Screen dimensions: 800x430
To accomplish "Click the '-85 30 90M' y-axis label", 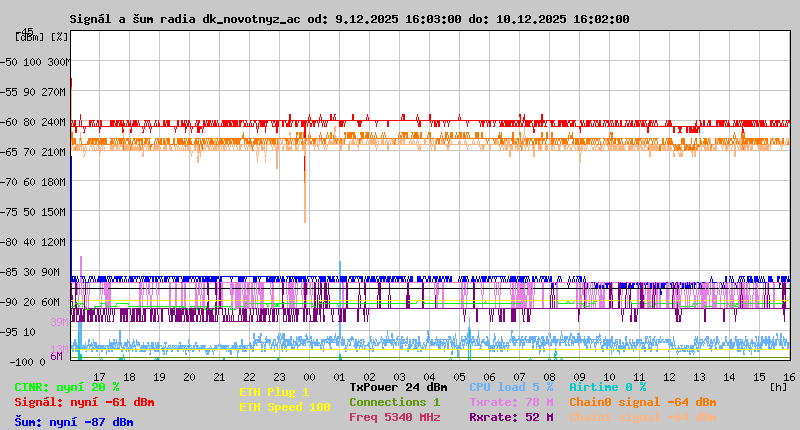I will (x=30, y=272).
